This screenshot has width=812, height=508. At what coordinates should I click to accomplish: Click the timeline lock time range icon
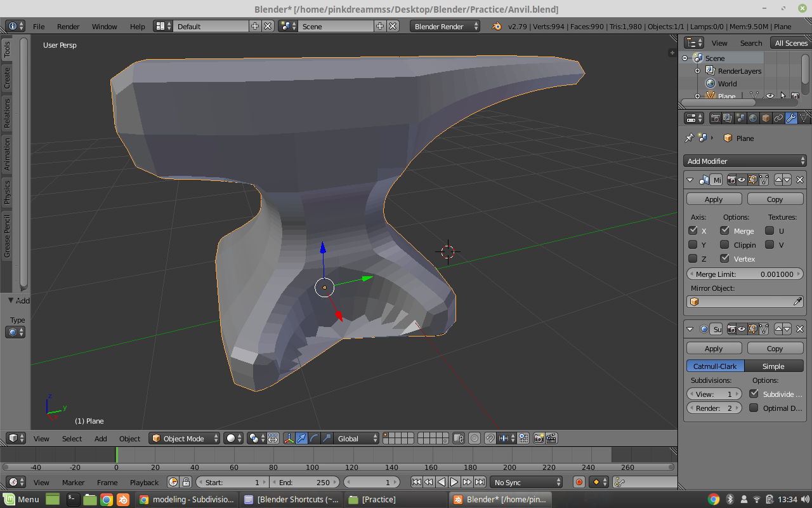(x=186, y=482)
